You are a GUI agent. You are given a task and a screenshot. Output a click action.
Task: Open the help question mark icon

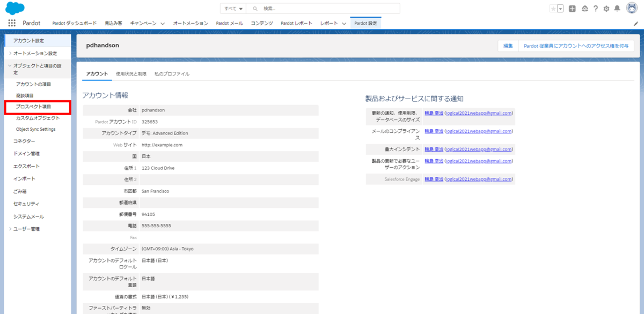596,9
